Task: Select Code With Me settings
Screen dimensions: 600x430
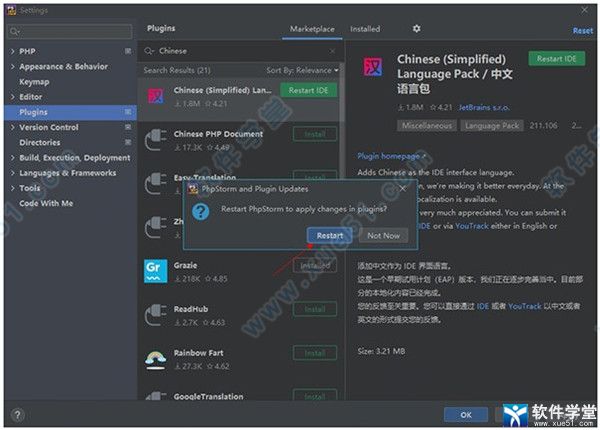Action: [x=46, y=204]
